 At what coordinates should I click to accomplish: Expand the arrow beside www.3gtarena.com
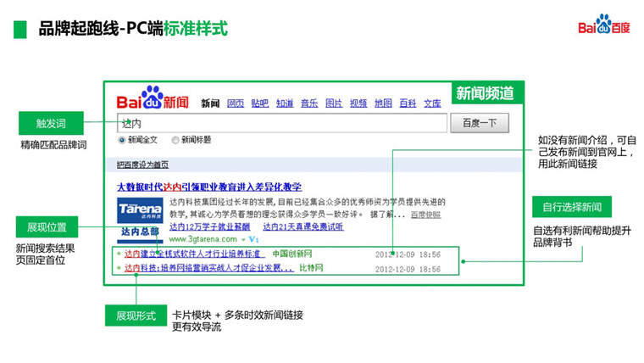(243, 240)
